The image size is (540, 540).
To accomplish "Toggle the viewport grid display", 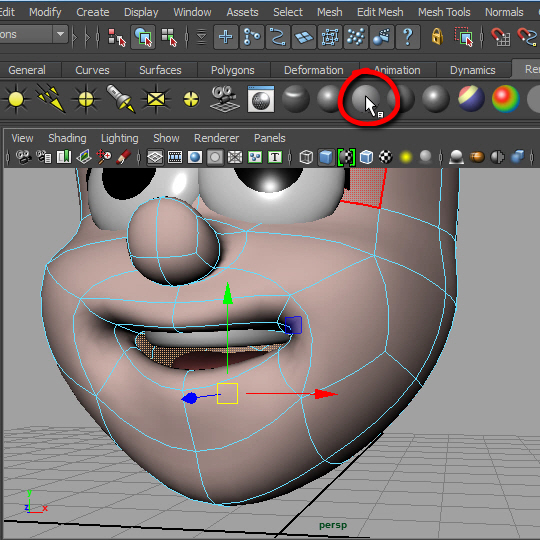I will pos(155,157).
